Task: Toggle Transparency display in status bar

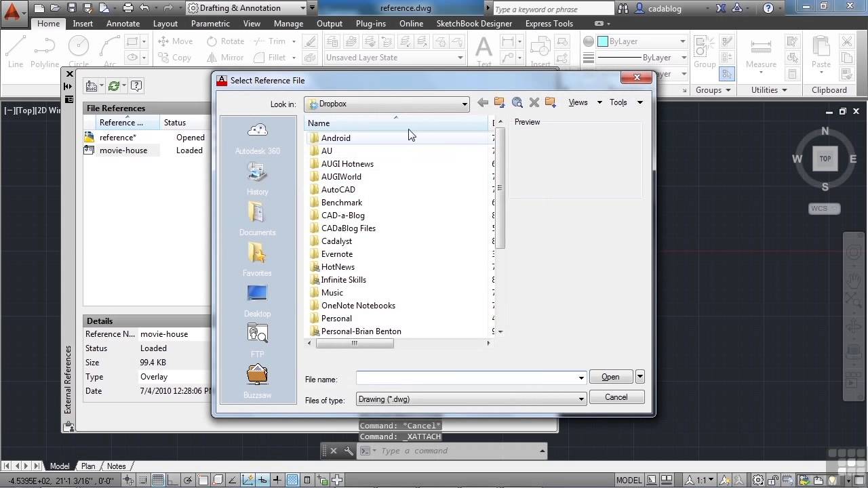Action: coord(292,481)
